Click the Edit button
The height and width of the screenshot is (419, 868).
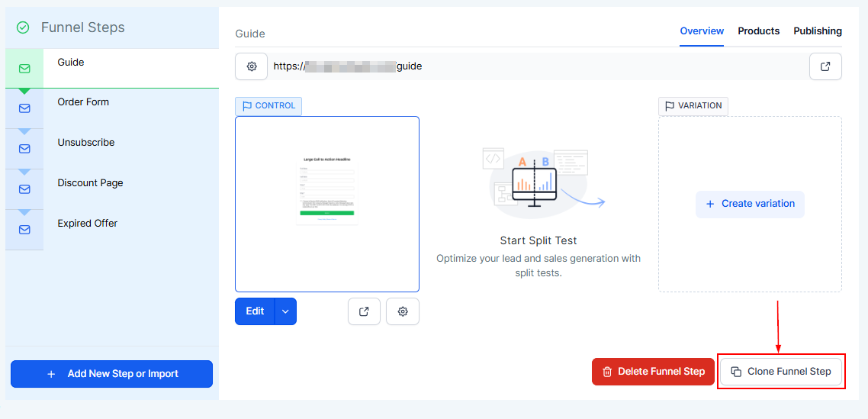click(255, 311)
